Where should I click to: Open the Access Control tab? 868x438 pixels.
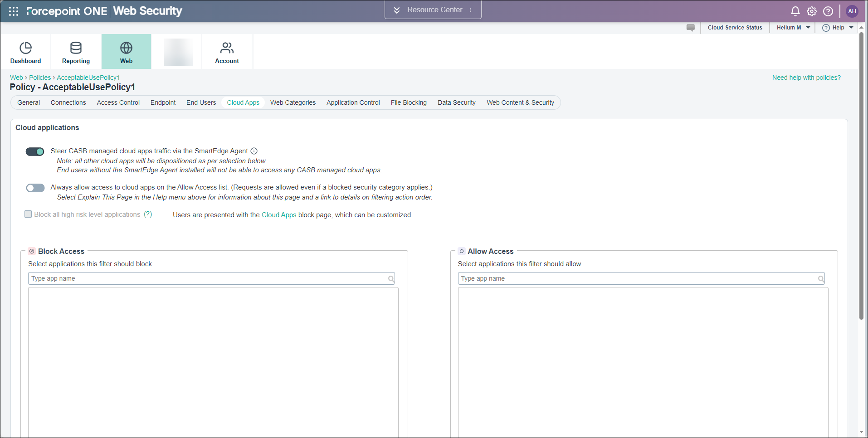(118, 102)
